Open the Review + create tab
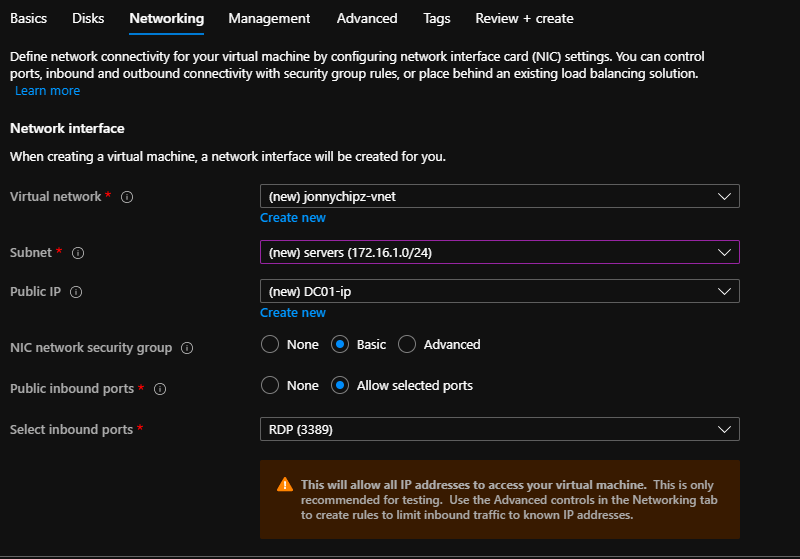Image resolution: width=800 pixels, height=559 pixels. pos(524,18)
